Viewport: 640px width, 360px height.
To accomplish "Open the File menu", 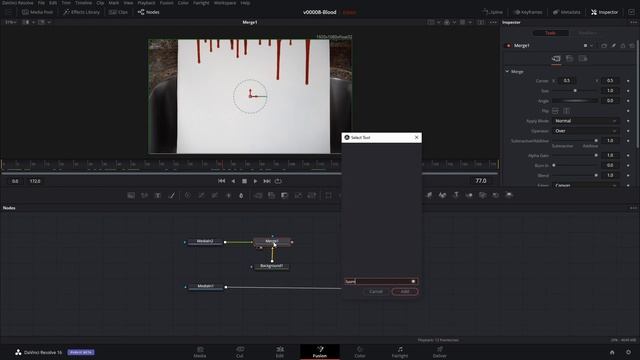I will [x=41, y=3].
